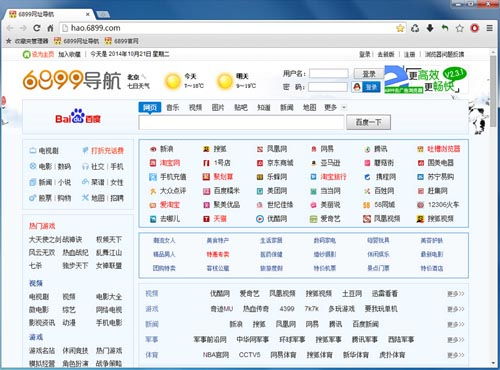The image size is (500, 370).
Task: Click the headphone icon beside 社交
Action: (x=85, y=166)
